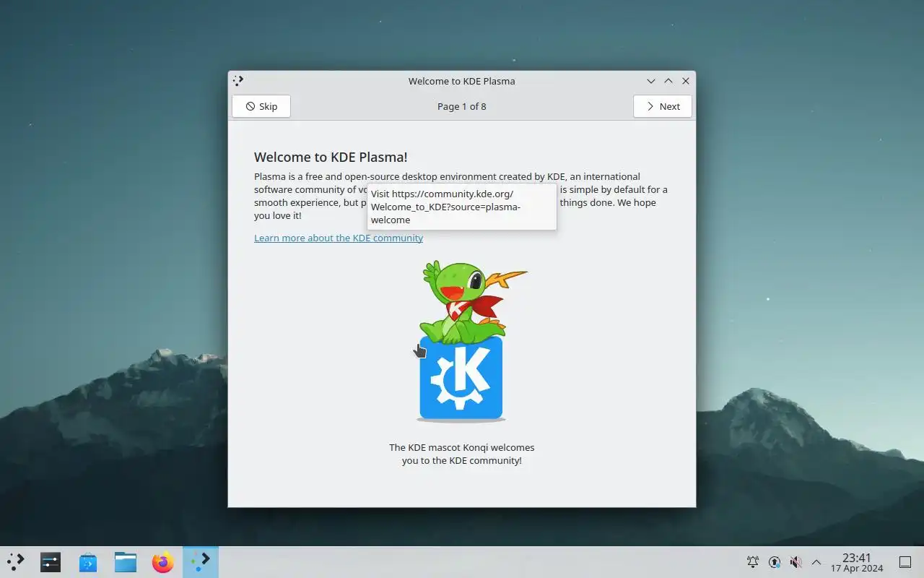Click the show desktop button

tap(905, 561)
